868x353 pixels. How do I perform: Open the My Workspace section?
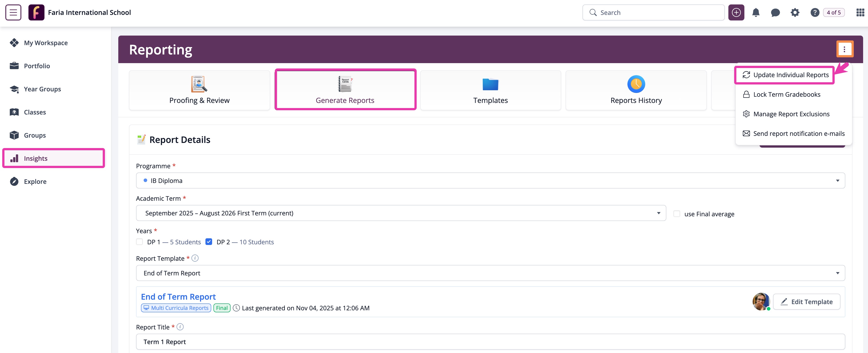coord(46,43)
